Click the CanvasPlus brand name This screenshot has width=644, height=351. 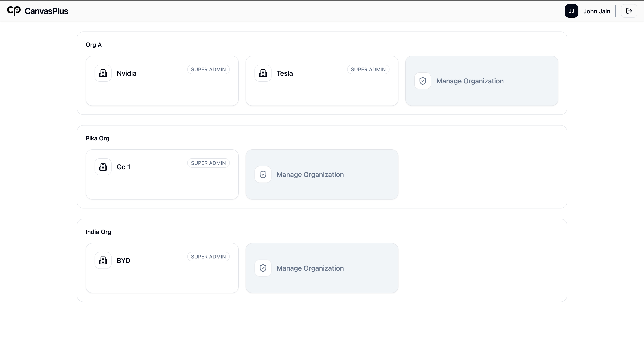pyautogui.click(x=46, y=11)
